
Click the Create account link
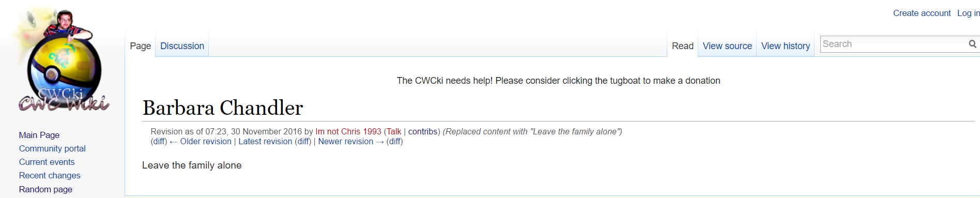(x=922, y=13)
